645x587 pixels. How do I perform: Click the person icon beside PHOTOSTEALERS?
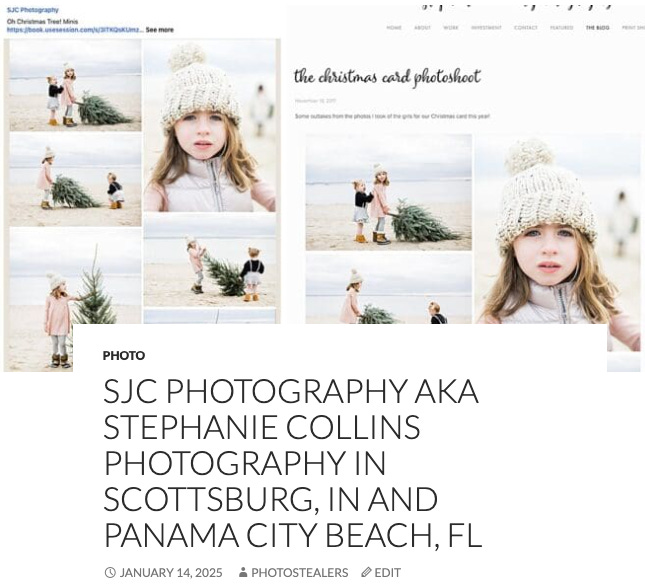tap(243, 572)
